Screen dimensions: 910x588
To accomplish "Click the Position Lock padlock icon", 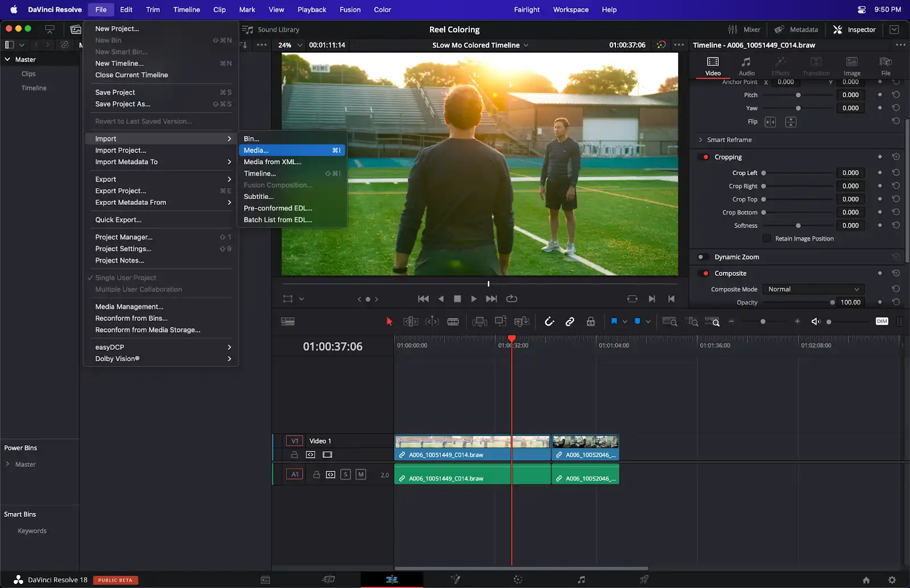I will pos(591,322).
